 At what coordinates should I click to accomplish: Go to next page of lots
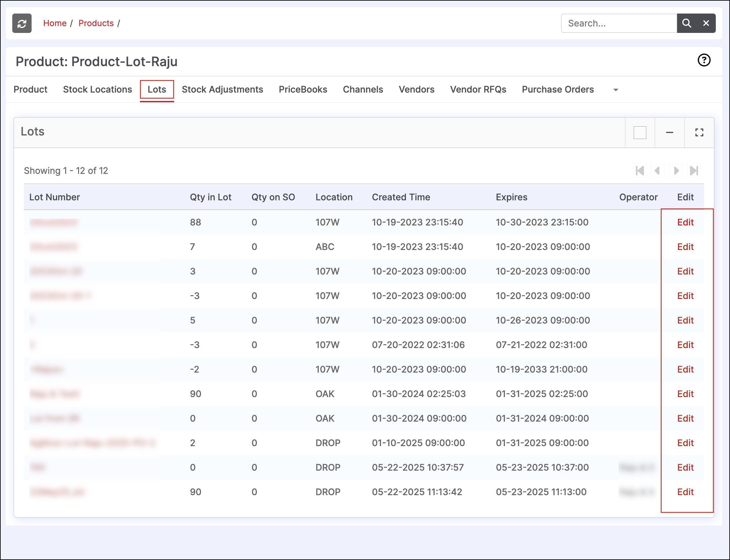[x=676, y=171]
